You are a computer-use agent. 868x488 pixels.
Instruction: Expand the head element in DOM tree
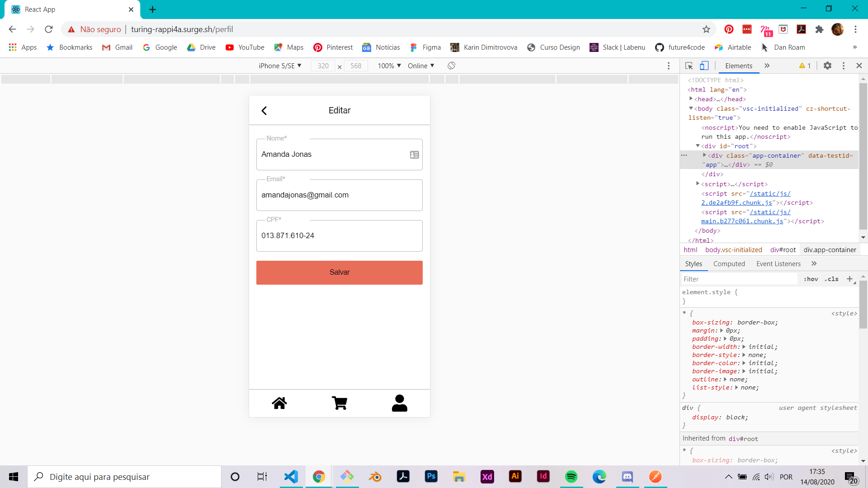point(691,99)
